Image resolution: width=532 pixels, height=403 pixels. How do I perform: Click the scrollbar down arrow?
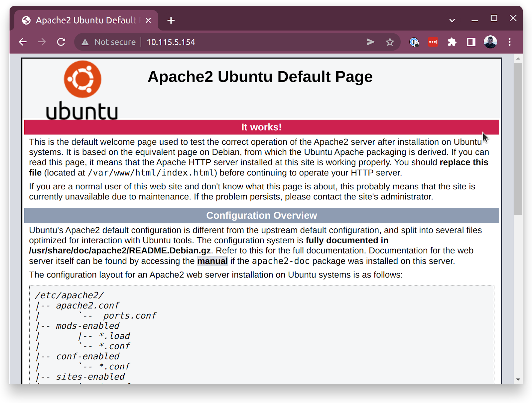pyautogui.click(x=518, y=379)
